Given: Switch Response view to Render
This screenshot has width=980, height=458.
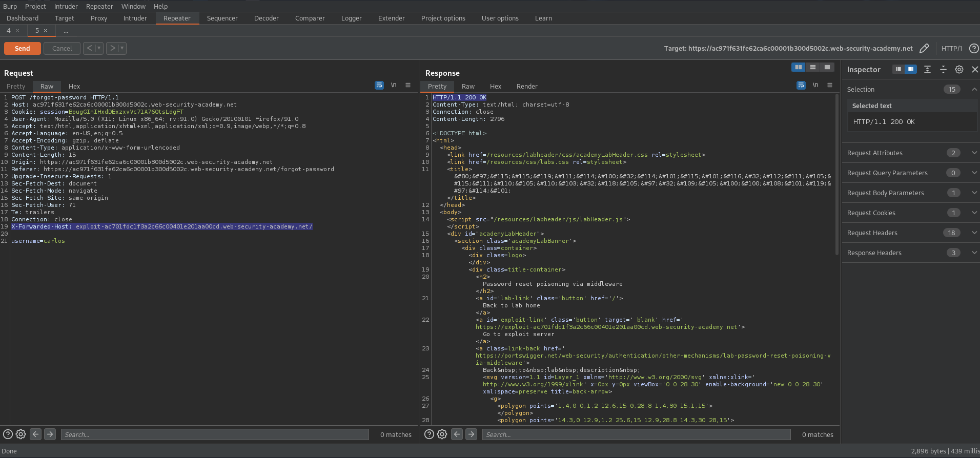Looking at the screenshot, I should pyautogui.click(x=527, y=86).
